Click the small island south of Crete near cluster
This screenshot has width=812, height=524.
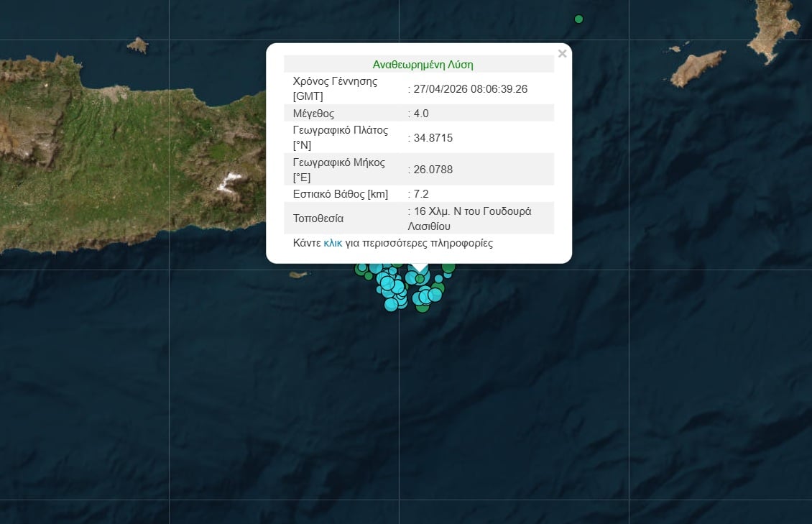(x=297, y=275)
